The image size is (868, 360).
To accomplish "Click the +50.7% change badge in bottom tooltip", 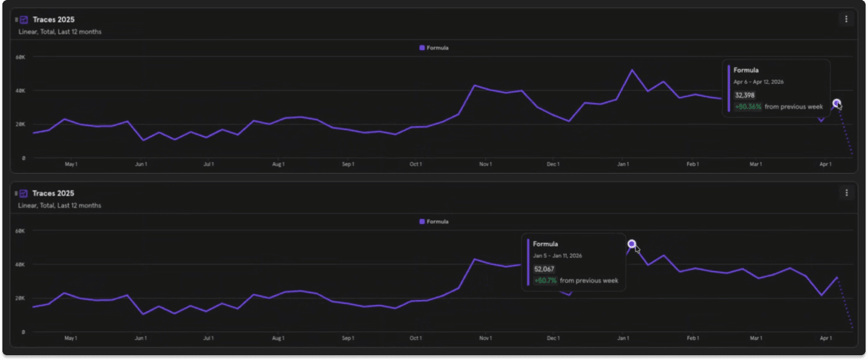I will click(x=545, y=280).
